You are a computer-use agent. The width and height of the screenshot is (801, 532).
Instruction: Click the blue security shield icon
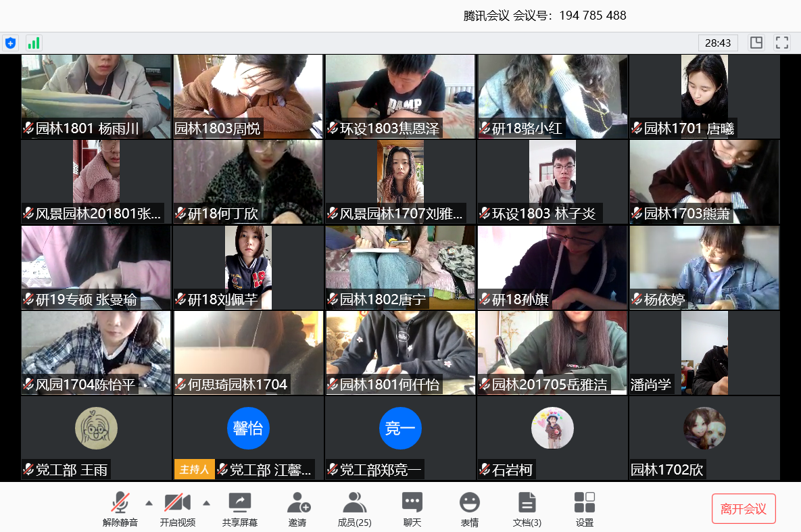click(x=10, y=43)
